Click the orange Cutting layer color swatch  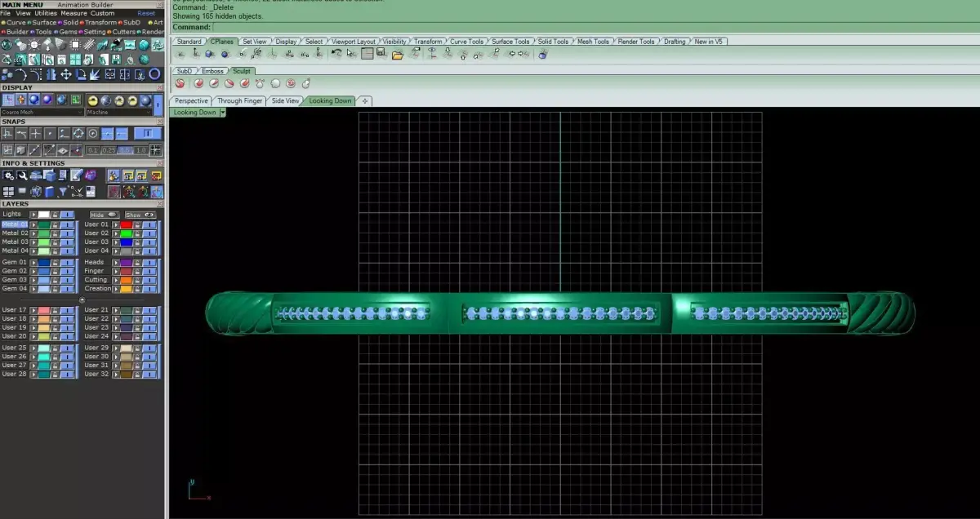[x=127, y=280]
